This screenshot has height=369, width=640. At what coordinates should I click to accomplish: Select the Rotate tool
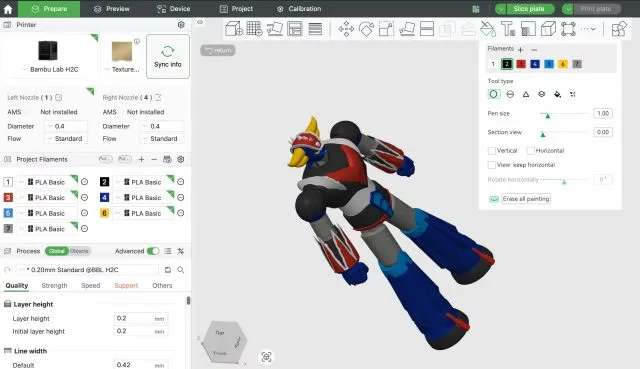coord(366,29)
